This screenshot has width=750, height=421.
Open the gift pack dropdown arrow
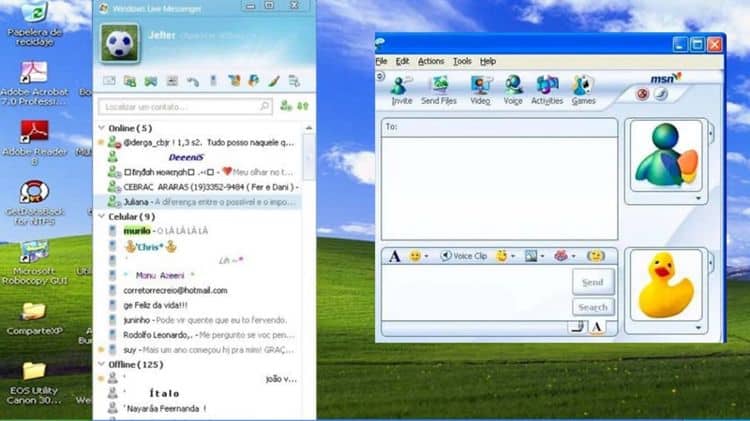point(573,256)
